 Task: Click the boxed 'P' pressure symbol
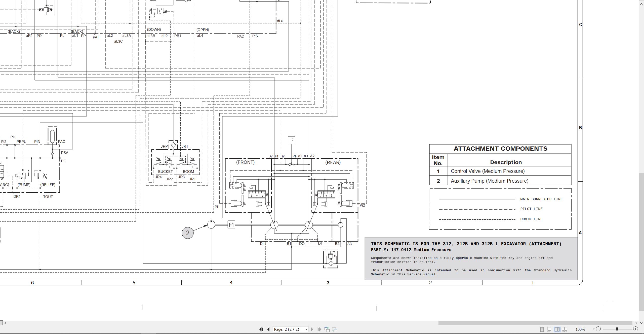point(291,140)
